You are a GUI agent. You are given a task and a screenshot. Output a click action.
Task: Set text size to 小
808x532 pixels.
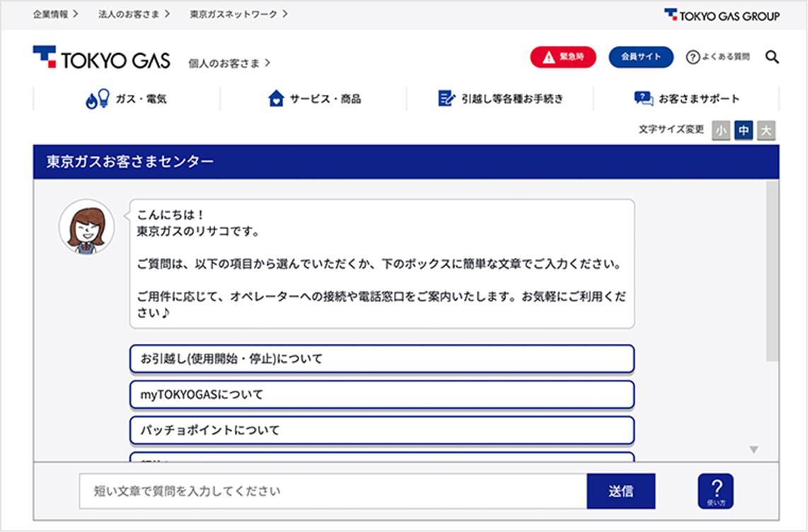click(x=721, y=131)
